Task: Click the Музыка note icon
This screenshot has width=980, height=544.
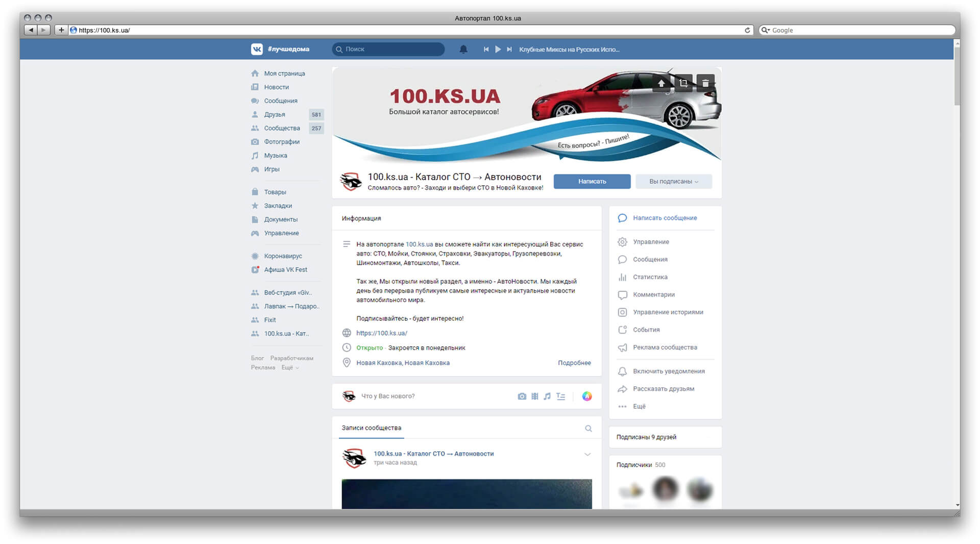Action: point(255,156)
